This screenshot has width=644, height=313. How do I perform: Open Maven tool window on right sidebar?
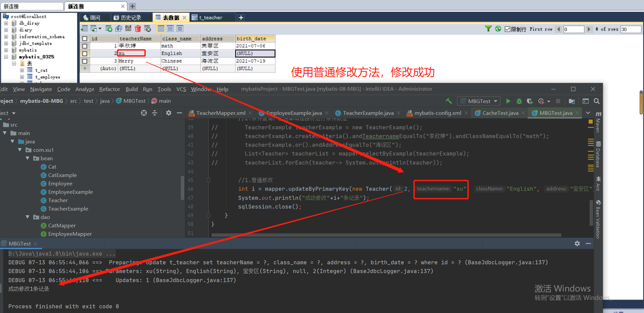pos(598,122)
